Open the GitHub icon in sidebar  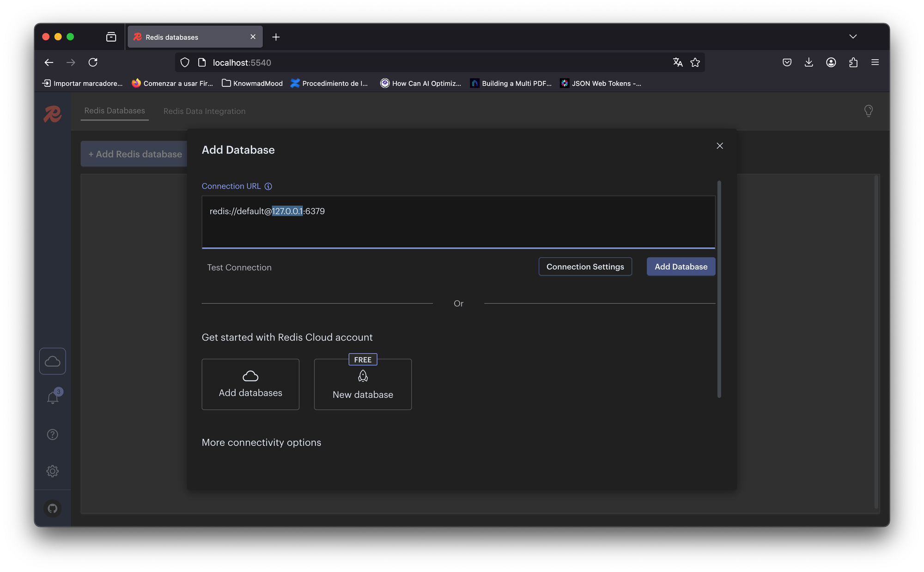[x=53, y=508]
